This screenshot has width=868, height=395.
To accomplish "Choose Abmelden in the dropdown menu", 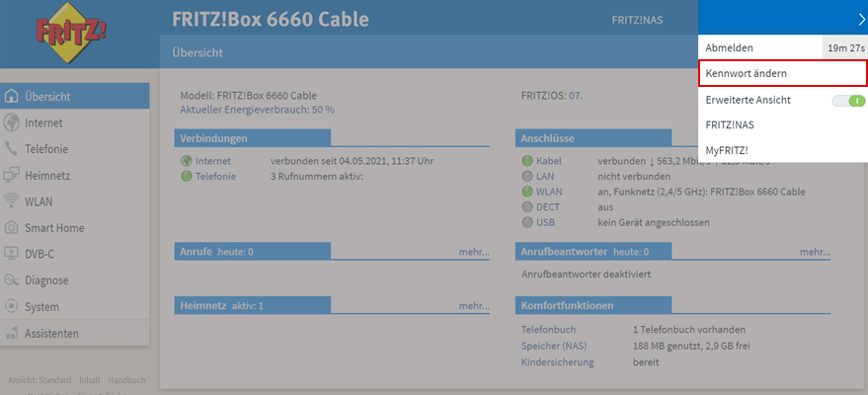I will tap(730, 47).
